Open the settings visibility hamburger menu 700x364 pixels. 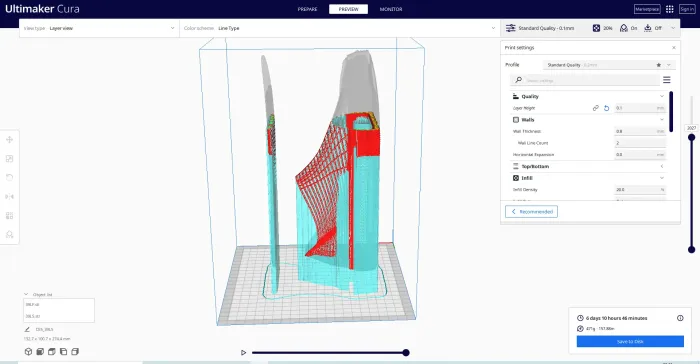[667, 80]
